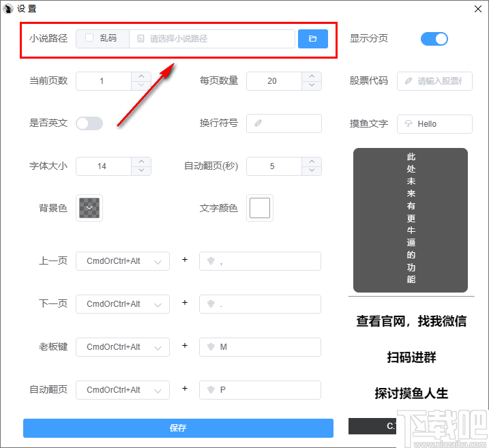Focus the 换行符号 input field

[284, 123]
